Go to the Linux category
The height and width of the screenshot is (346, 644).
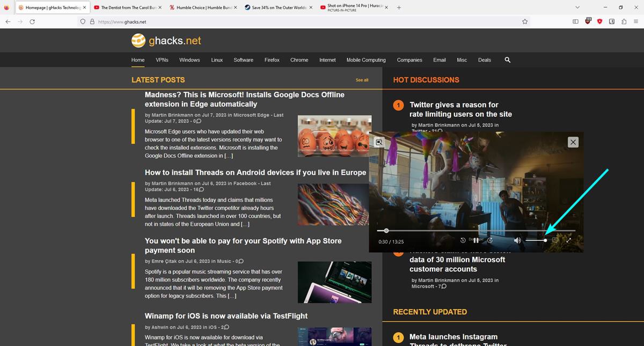click(217, 60)
